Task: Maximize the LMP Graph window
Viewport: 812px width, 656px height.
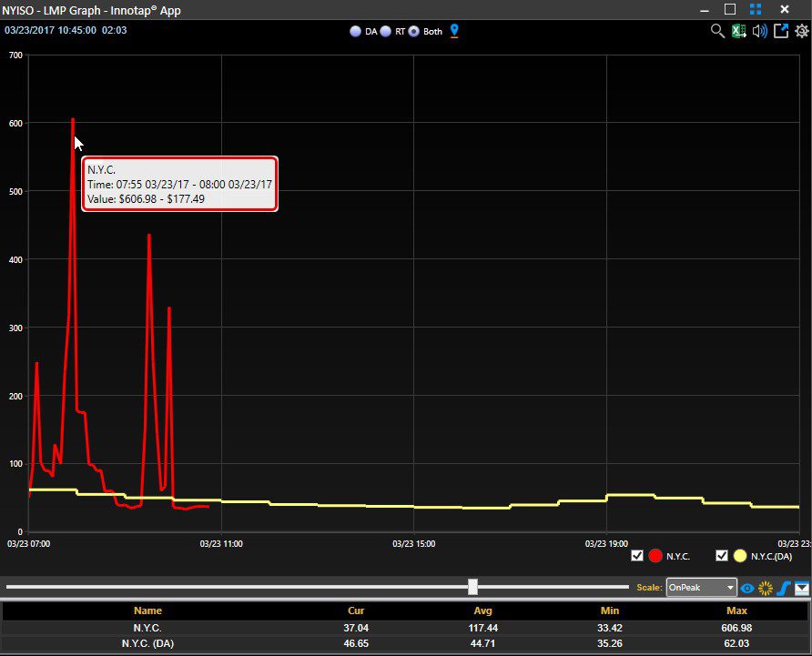Action: point(730,9)
